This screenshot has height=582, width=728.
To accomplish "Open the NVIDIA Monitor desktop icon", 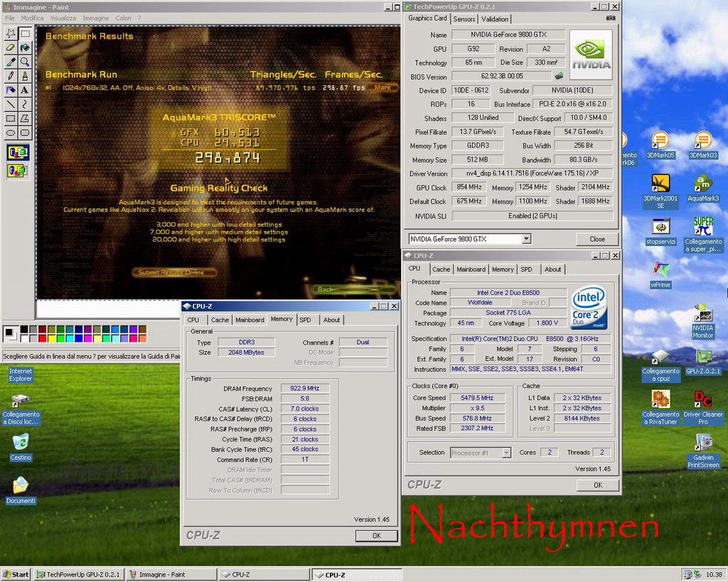I will point(703,320).
